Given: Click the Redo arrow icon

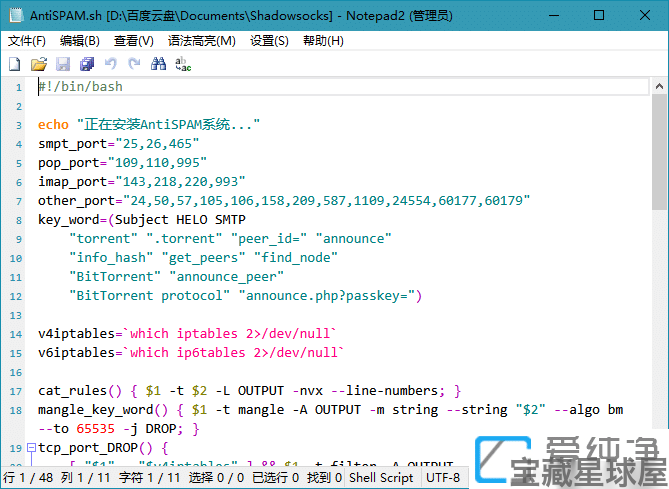Looking at the screenshot, I should click(134, 64).
